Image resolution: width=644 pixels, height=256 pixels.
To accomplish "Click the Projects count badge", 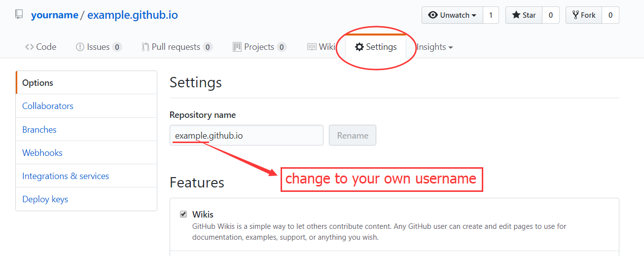I will pyautogui.click(x=281, y=47).
